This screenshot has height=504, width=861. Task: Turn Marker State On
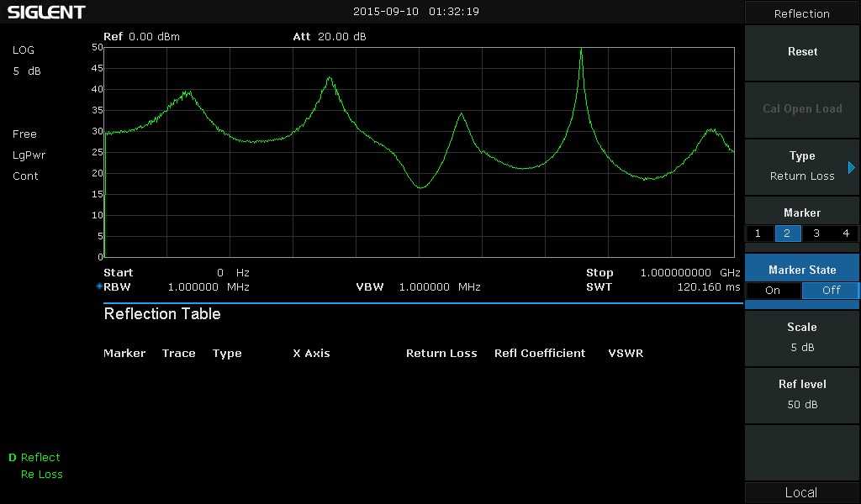[773, 291]
